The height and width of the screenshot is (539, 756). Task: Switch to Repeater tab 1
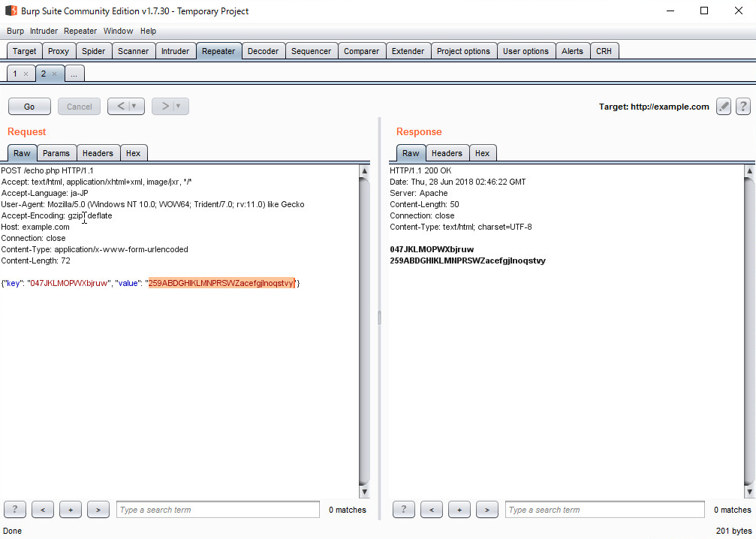pyautogui.click(x=15, y=74)
